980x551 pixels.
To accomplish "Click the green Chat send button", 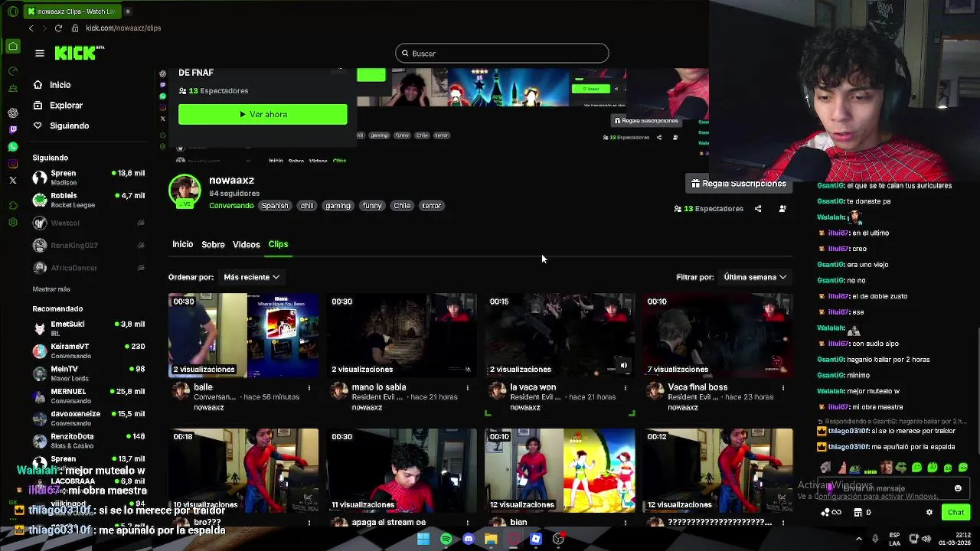I will point(955,513).
